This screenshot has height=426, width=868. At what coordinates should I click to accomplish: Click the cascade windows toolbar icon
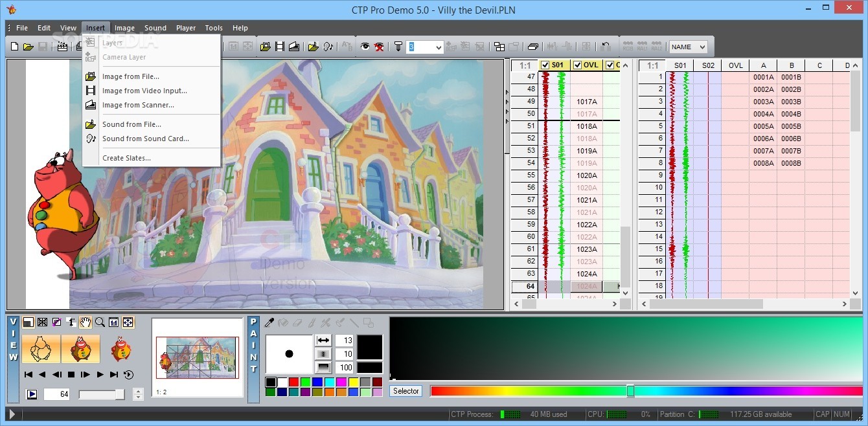click(533, 47)
